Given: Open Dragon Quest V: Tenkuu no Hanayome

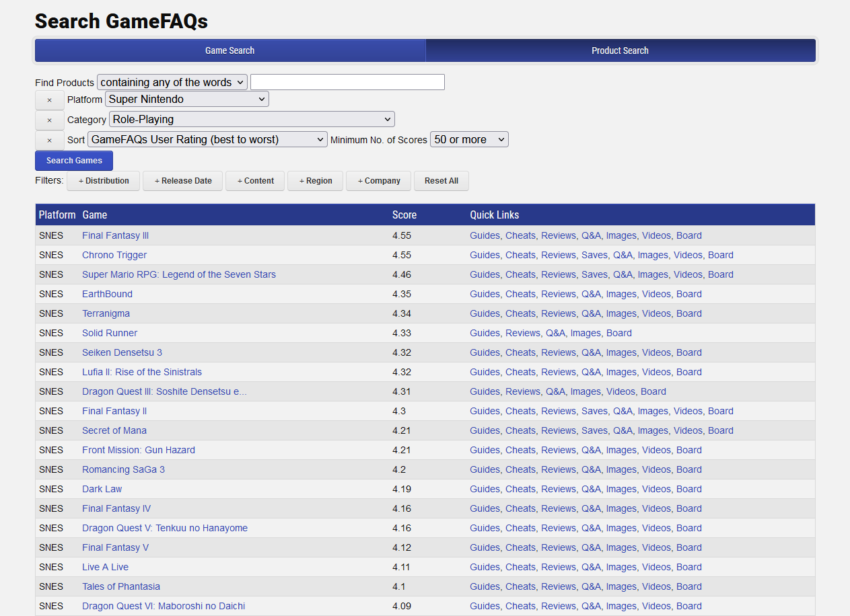Looking at the screenshot, I should click(165, 528).
